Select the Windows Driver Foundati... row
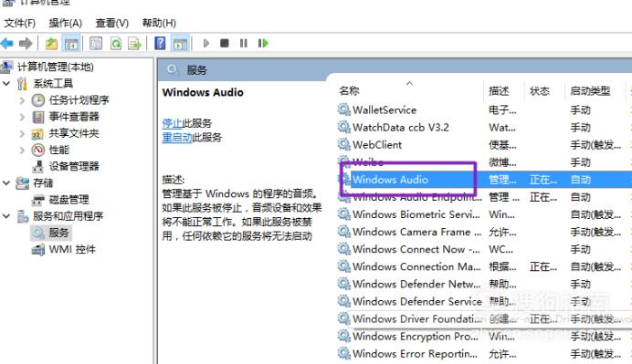Image resolution: width=632 pixels, height=364 pixels. pyautogui.click(x=484, y=319)
